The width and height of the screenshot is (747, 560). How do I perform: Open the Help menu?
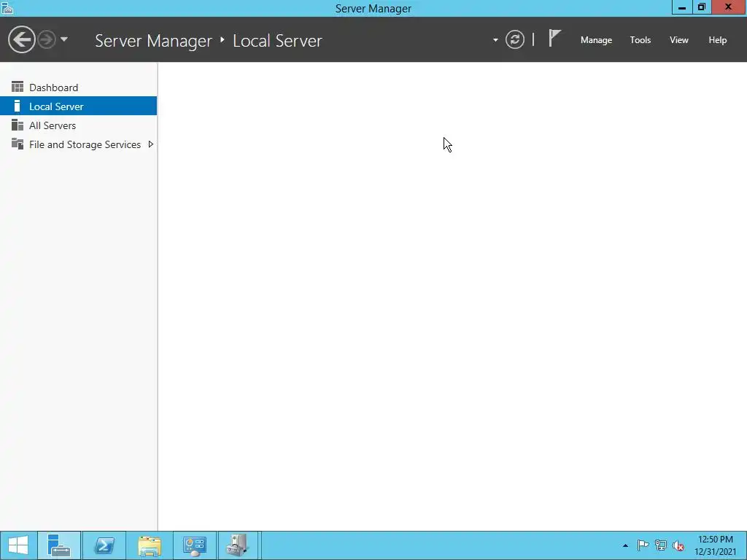point(718,40)
